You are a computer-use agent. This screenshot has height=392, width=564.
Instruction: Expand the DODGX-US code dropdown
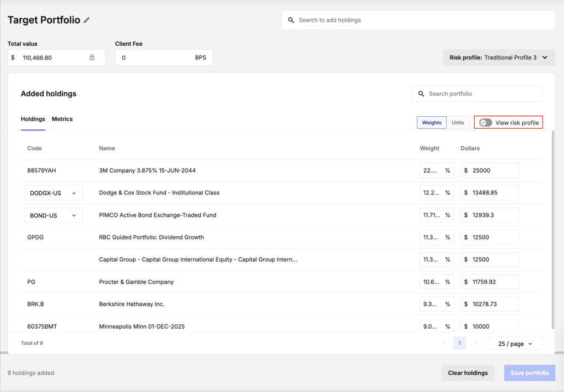[x=53, y=193]
